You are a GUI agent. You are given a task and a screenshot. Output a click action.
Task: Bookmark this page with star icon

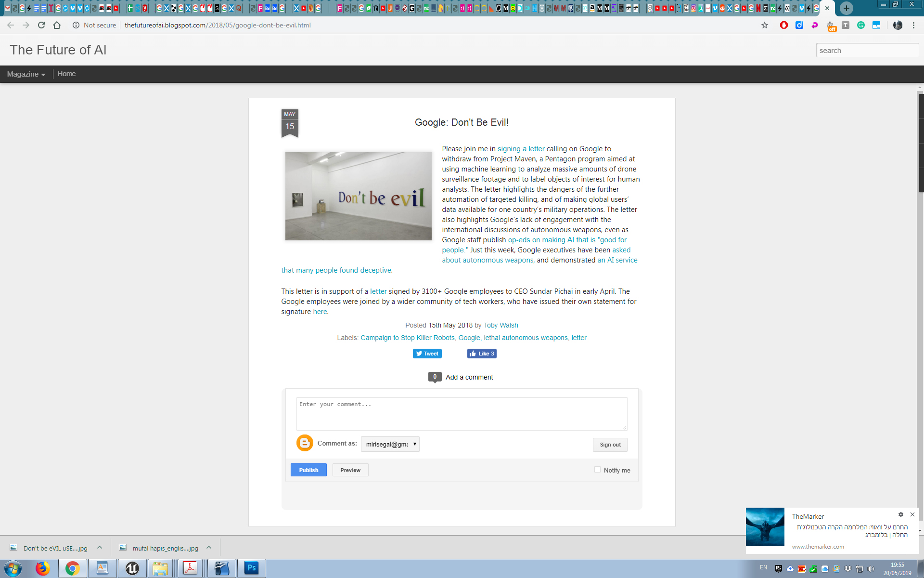[765, 25]
